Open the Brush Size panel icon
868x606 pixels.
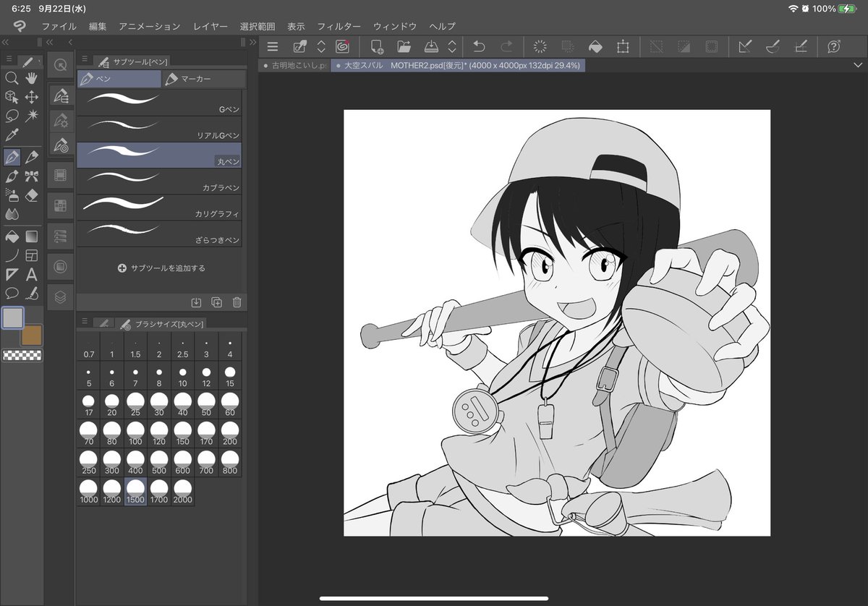(x=61, y=144)
